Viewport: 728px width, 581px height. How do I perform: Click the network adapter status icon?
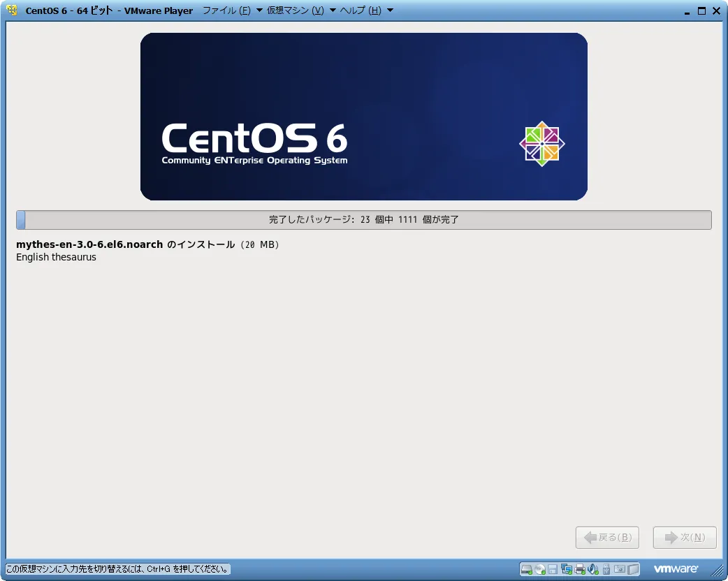point(566,568)
